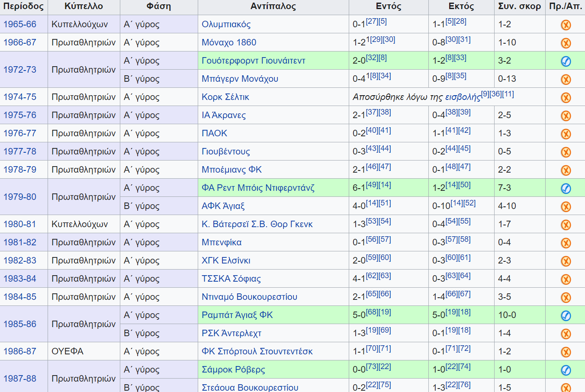Open the ΦΚ Σπόρτουλ Στουντεντέσκ link
This screenshot has width=585, height=392.
tap(257, 351)
